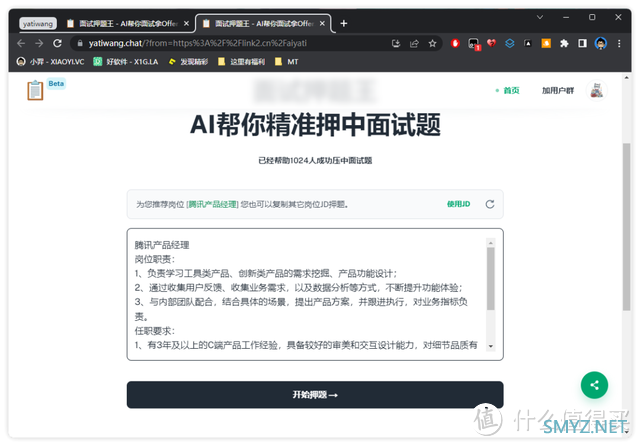The width and height of the screenshot is (640, 446).
Task: Go back with the browser back arrow
Action: (x=21, y=43)
